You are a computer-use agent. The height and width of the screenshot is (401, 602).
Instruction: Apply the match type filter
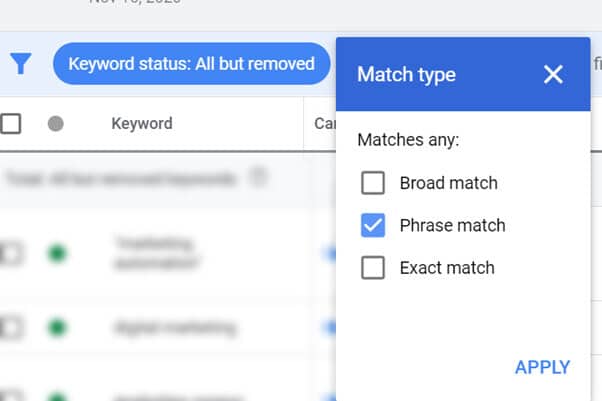click(x=542, y=367)
